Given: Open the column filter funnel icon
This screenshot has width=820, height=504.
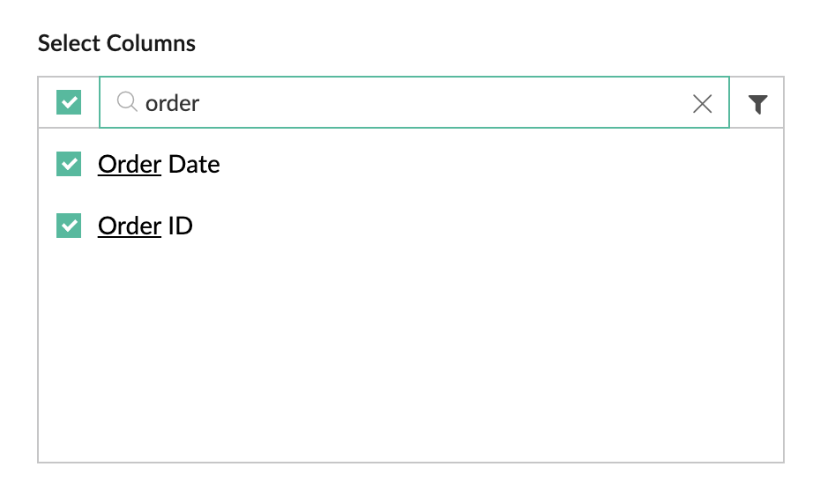Looking at the screenshot, I should point(757,104).
